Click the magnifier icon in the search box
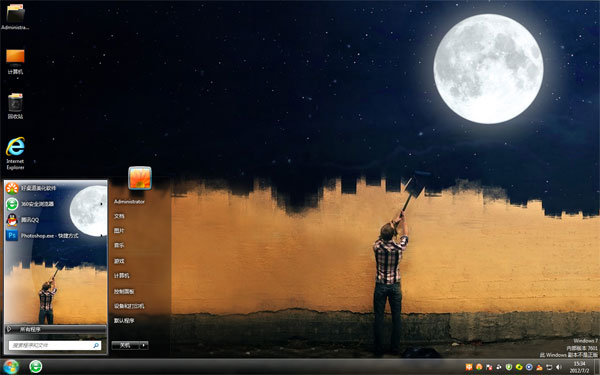Viewport: 600px width, 375px height. 96,346
